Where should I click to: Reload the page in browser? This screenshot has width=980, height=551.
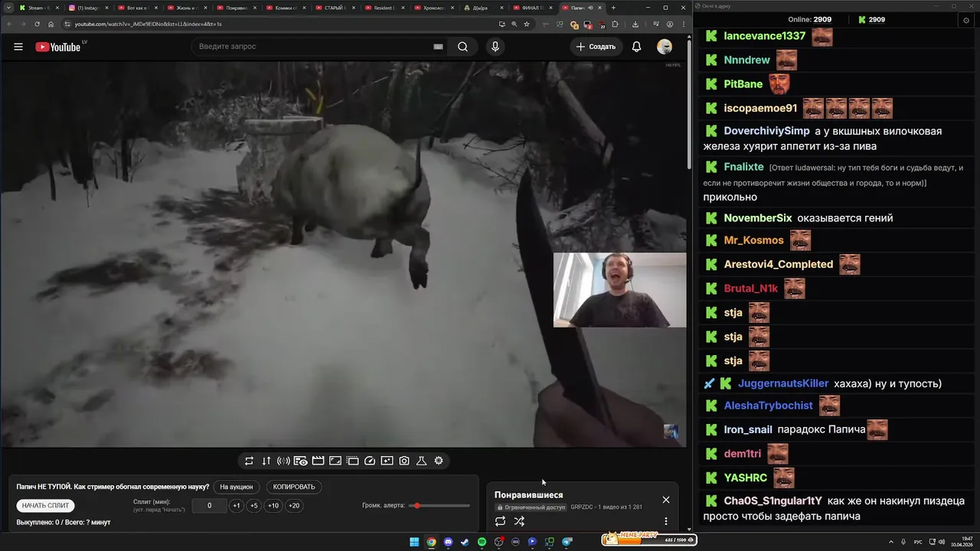[37, 24]
